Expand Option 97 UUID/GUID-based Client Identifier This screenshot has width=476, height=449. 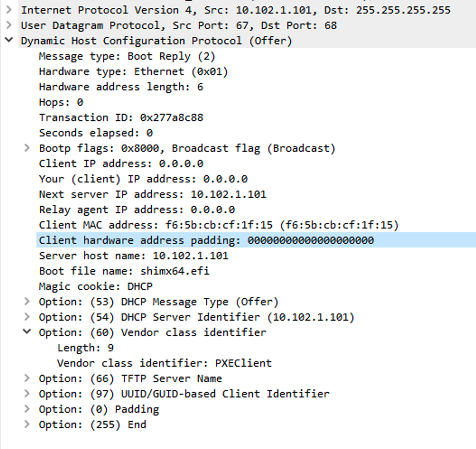pos(27,394)
